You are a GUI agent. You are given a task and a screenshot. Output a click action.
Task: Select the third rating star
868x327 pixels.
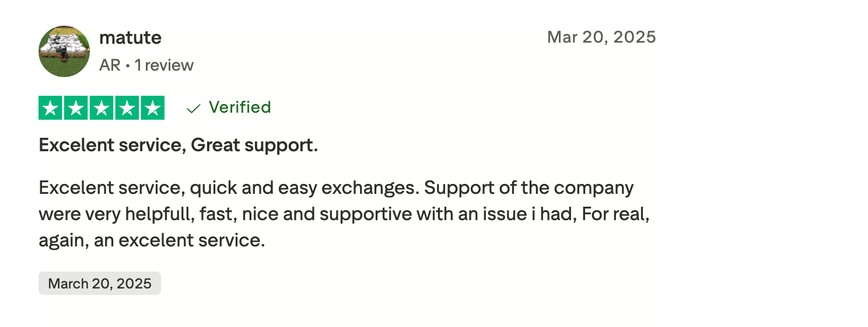coord(101,108)
